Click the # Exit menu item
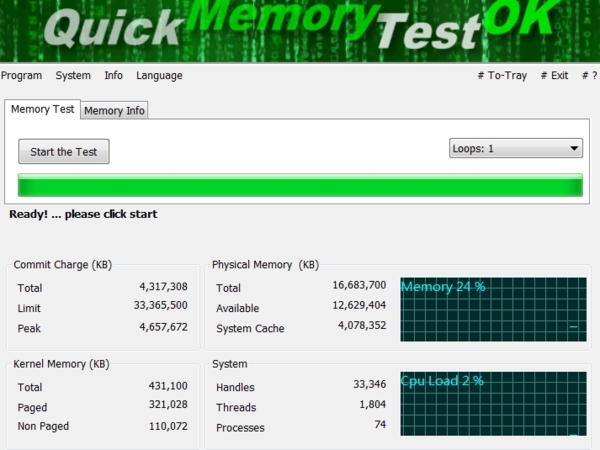The image size is (600, 450). [x=554, y=75]
